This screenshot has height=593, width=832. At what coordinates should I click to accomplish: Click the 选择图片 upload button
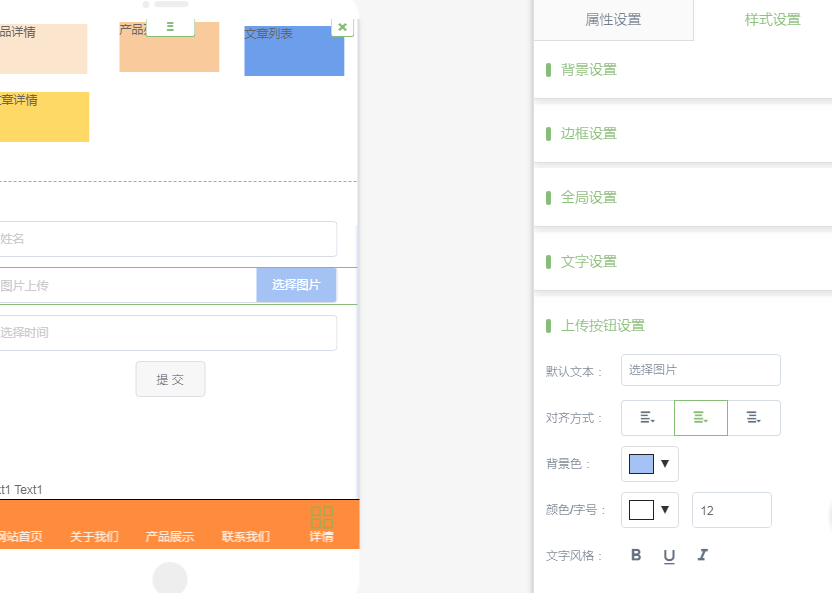(x=296, y=285)
